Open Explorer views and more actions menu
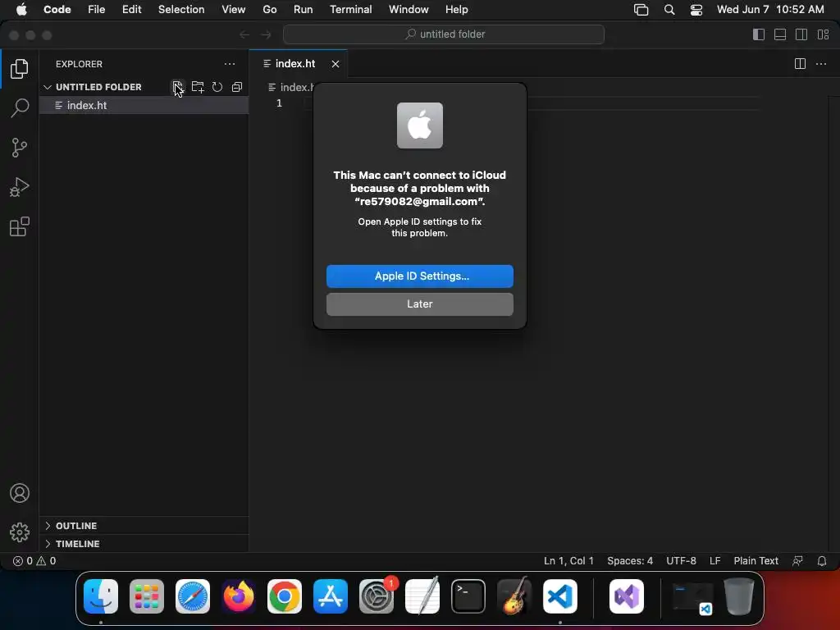This screenshot has width=840, height=630. coord(230,64)
